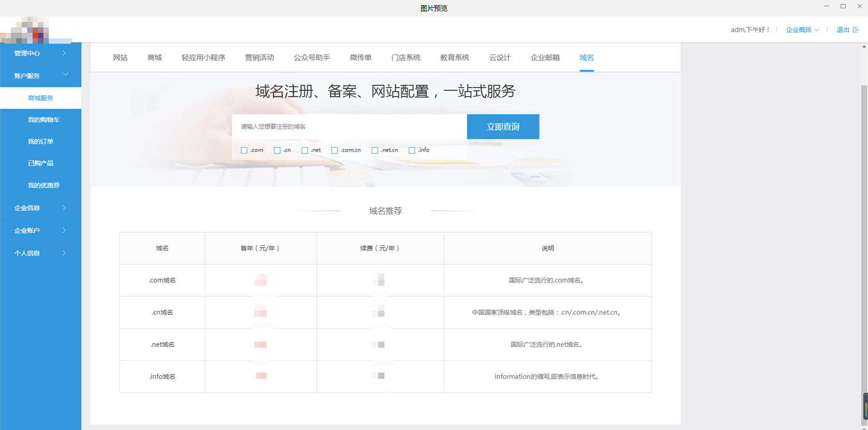Click the .net域名 table cell
The width and height of the screenshot is (868, 430).
162,344
